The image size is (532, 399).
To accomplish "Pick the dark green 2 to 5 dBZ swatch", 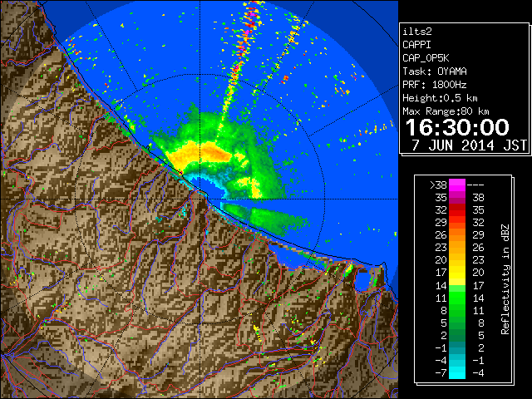I will [x=457, y=335].
